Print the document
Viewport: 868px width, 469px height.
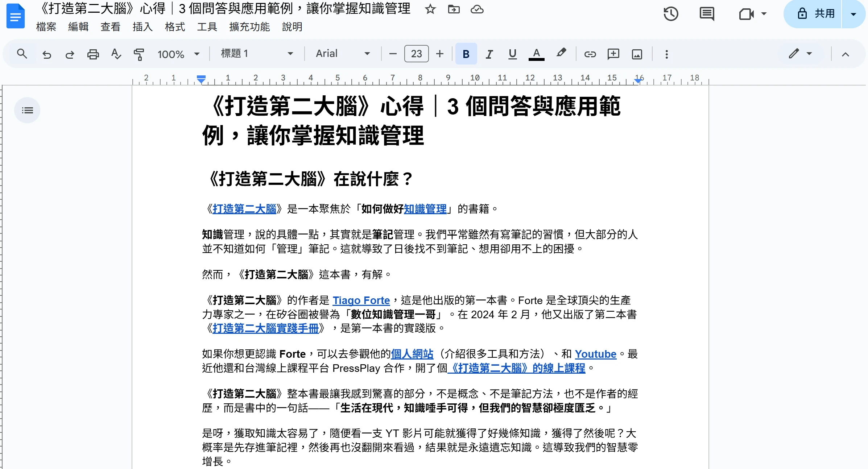pyautogui.click(x=93, y=54)
